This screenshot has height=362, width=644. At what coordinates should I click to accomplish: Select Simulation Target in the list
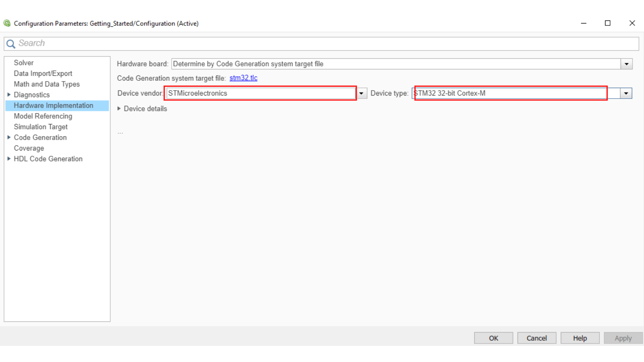coord(41,127)
